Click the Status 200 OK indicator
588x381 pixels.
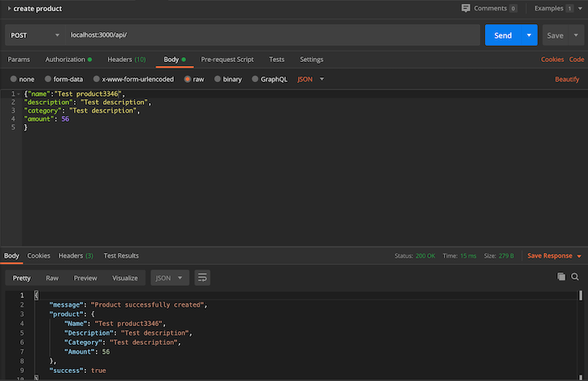415,256
